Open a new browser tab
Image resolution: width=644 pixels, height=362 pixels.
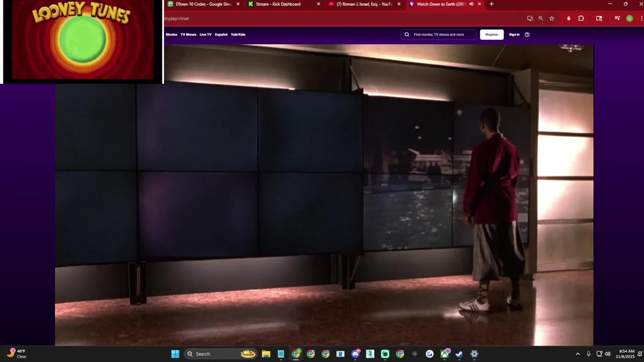tap(492, 4)
